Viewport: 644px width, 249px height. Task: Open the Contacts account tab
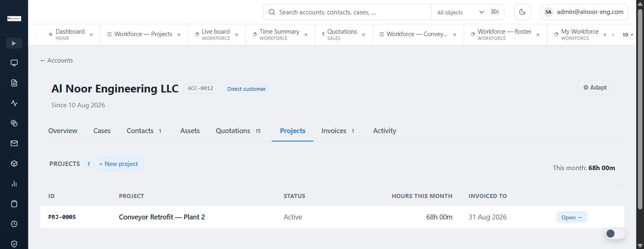144,131
